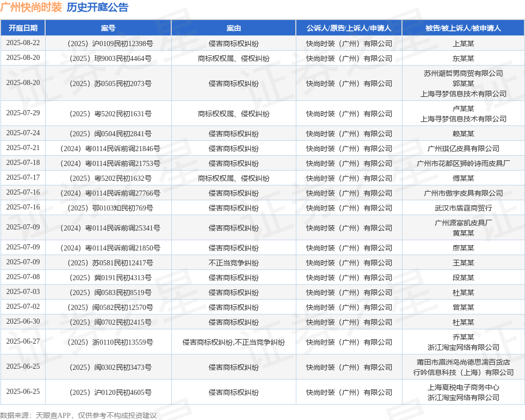Select case number (2025)鄂0103知民初769号

coord(110,208)
